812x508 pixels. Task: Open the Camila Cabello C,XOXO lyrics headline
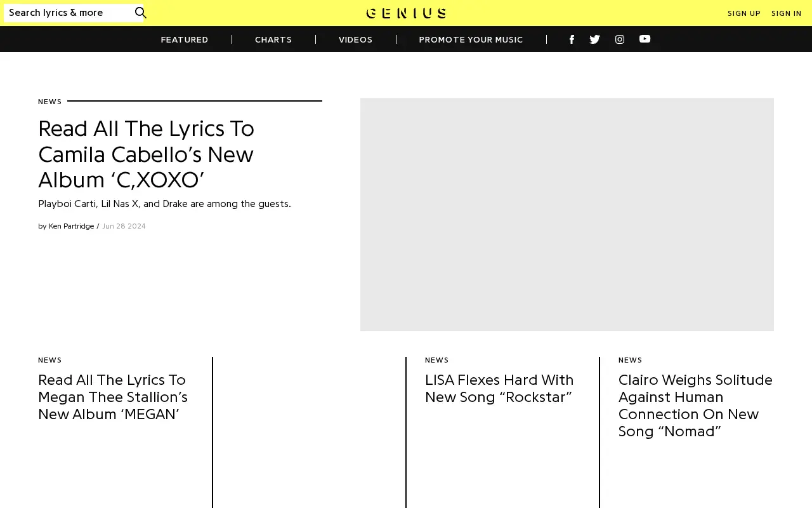pos(147,154)
